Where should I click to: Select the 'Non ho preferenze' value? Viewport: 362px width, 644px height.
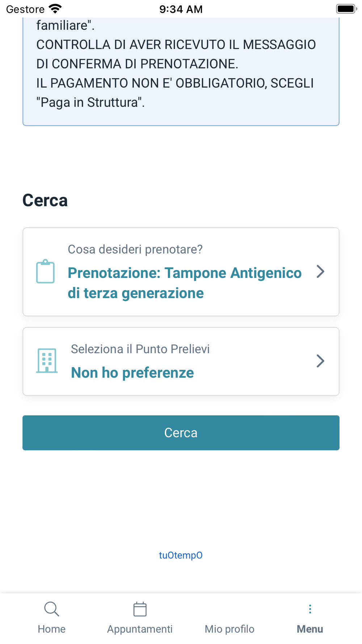pyautogui.click(x=132, y=373)
